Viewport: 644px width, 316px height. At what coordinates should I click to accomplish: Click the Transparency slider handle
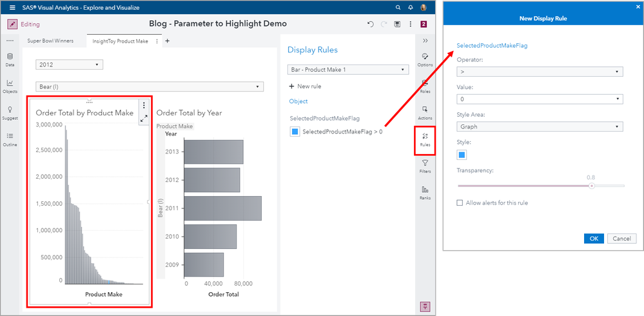click(x=591, y=186)
